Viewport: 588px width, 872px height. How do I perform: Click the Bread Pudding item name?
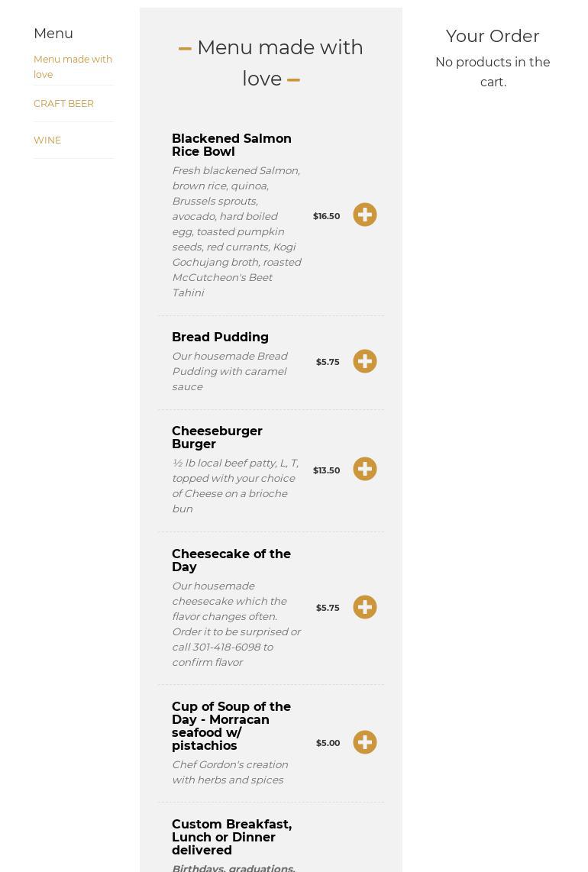point(220,337)
